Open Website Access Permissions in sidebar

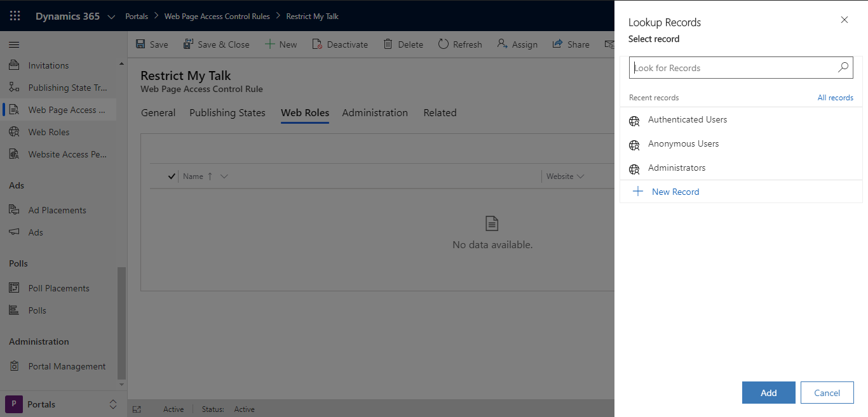pos(58,154)
